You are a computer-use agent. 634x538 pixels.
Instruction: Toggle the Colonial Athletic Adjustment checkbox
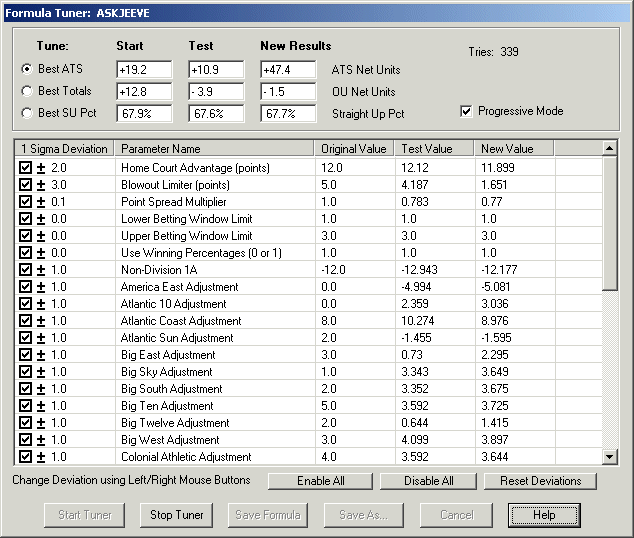(x=25, y=456)
